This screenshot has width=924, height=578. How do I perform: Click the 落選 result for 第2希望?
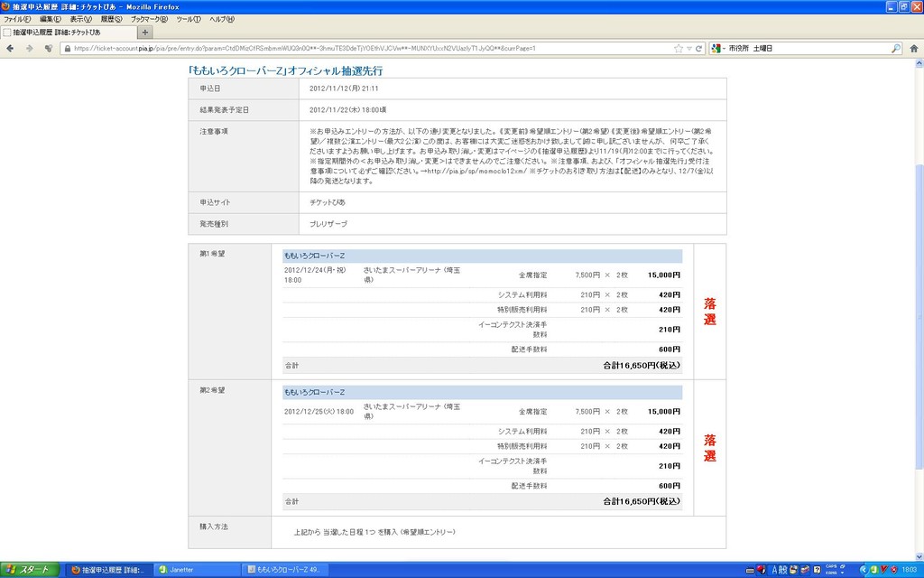(710, 448)
